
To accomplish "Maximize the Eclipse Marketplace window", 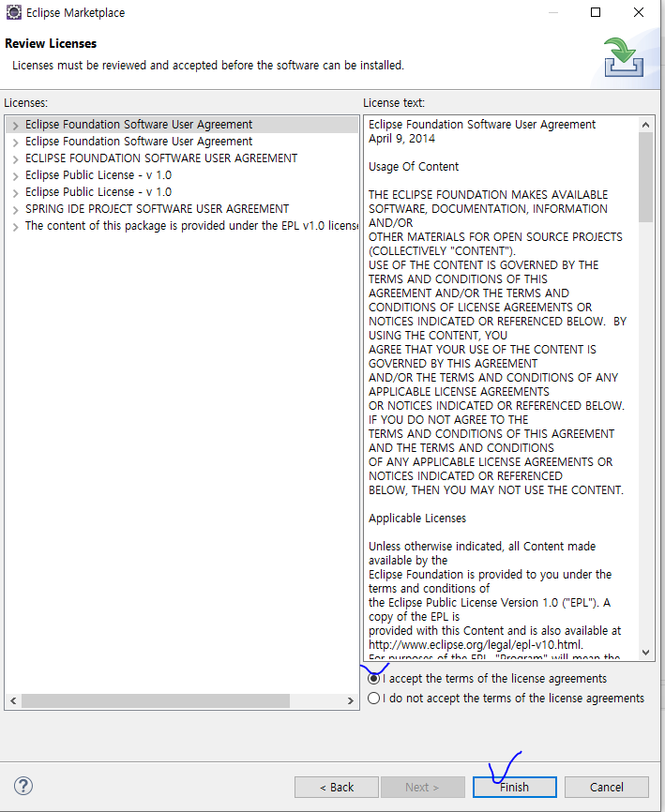I will 596,12.
